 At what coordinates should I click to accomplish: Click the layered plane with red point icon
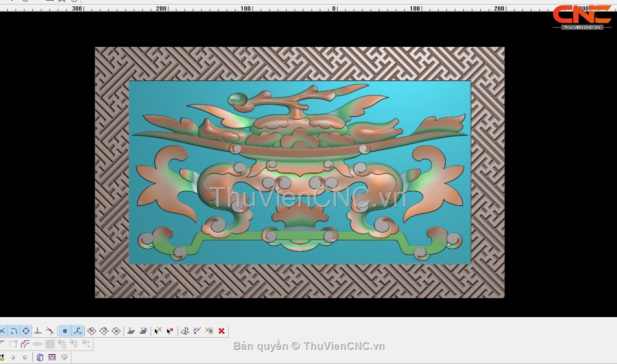131,331
